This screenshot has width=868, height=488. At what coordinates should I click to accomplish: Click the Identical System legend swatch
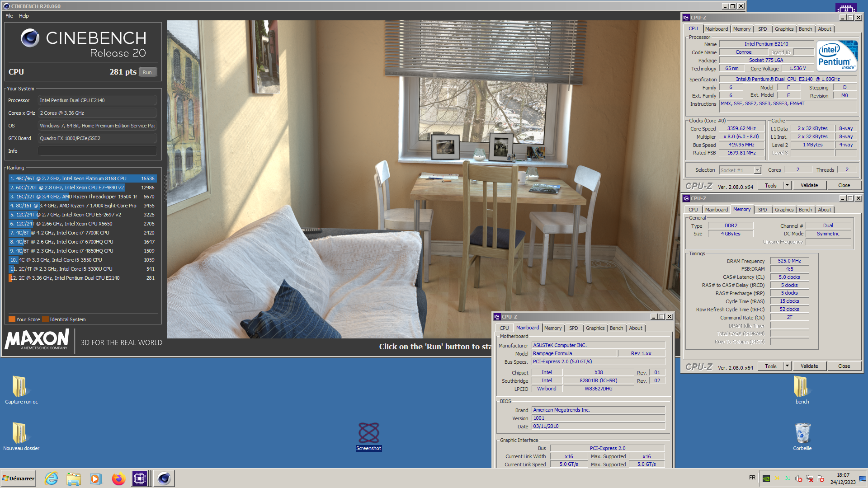pos(45,319)
